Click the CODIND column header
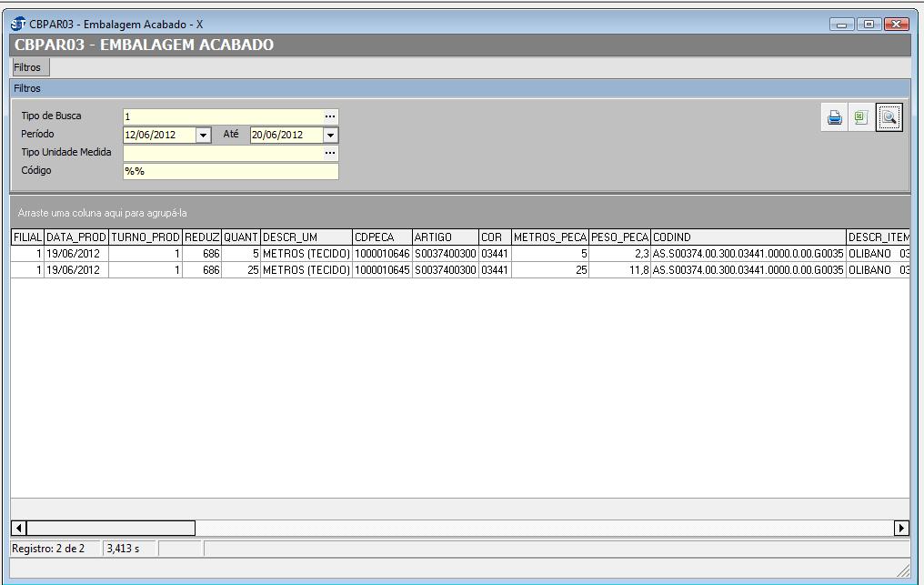The width and height of the screenshot is (924, 585). coord(748,237)
